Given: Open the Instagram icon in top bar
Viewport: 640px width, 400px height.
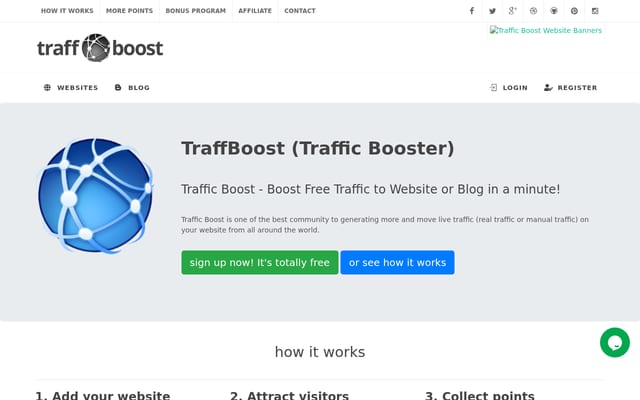Looking at the screenshot, I should (595, 11).
